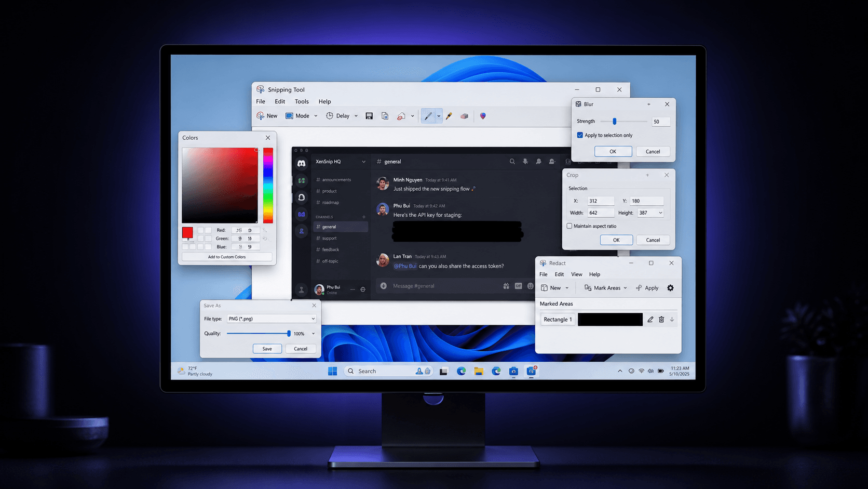Open the Edit menu in Snipping Tool
The width and height of the screenshot is (868, 489).
coord(280,101)
